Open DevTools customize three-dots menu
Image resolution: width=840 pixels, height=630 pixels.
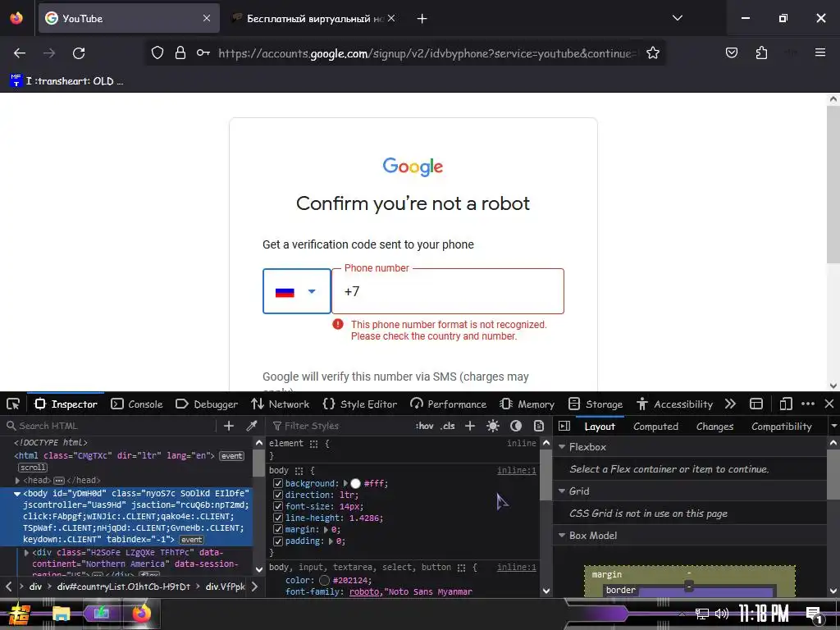(x=808, y=404)
